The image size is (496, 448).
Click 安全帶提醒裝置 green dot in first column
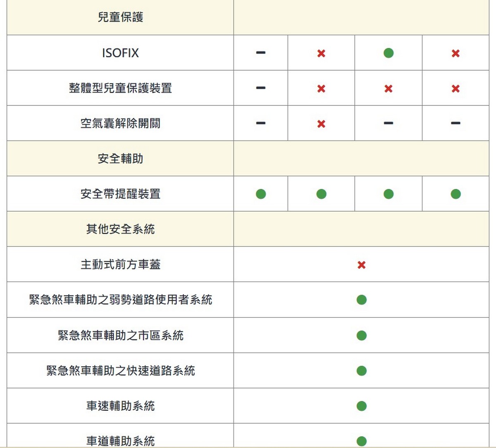click(x=261, y=194)
